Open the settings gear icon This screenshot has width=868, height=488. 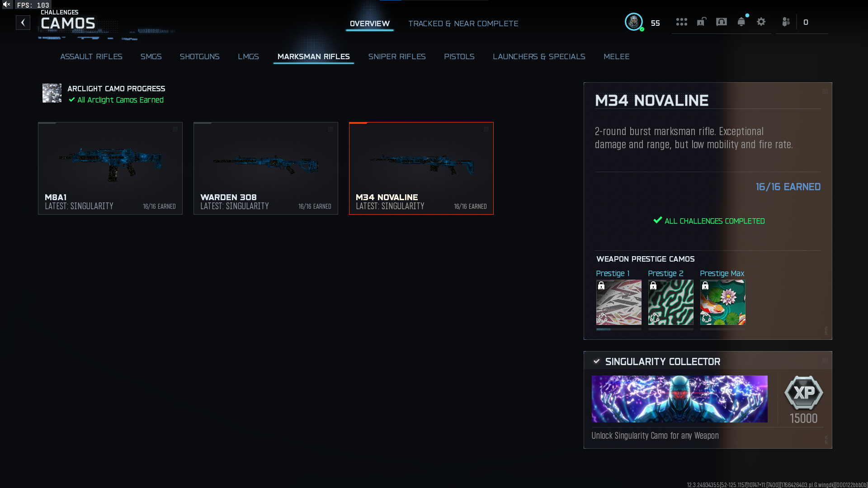761,22
